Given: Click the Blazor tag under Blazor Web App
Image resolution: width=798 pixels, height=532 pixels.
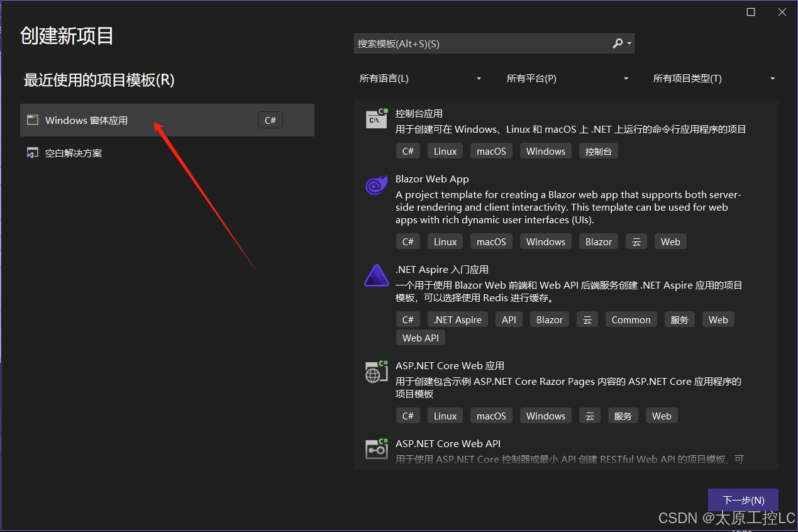Looking at the screenshot, I should tap(599, 241).
